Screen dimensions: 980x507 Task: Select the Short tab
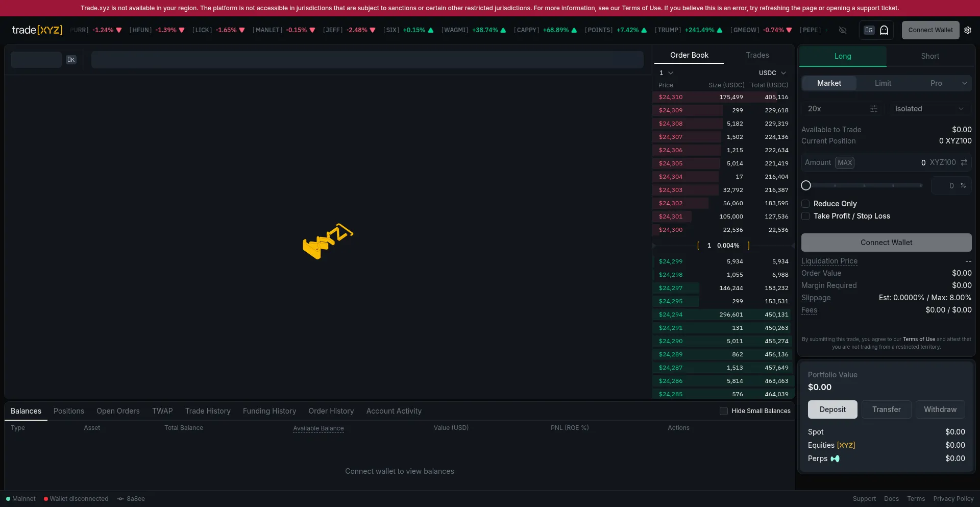(930, 56)
